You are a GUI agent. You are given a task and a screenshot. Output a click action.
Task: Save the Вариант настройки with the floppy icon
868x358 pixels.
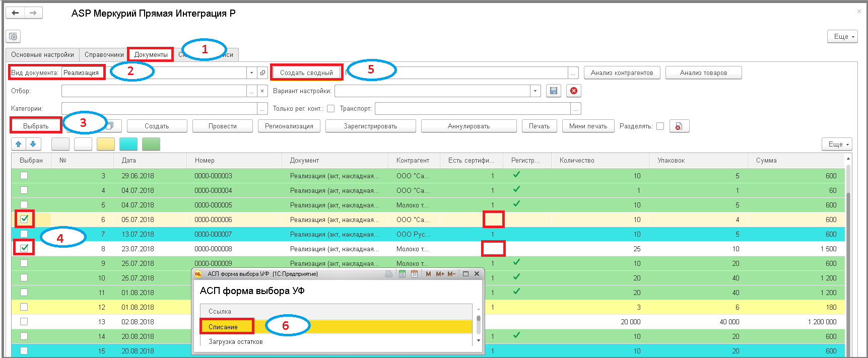554,91
